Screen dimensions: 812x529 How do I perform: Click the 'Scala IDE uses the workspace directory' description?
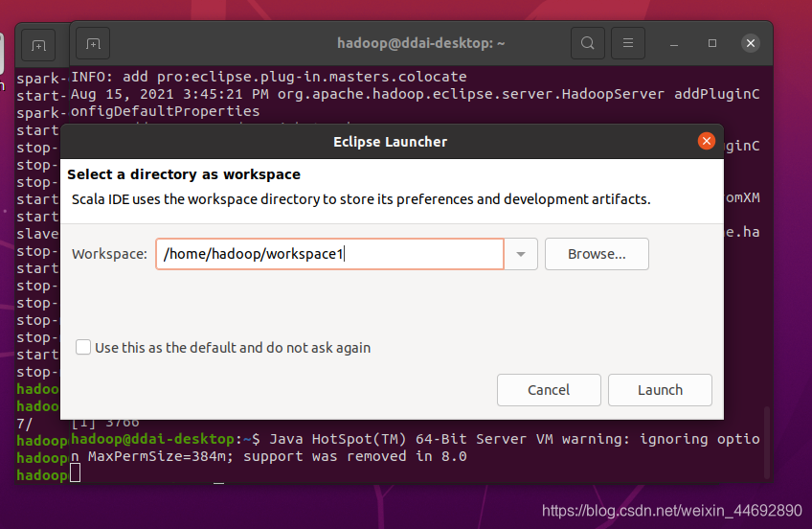click(x=361, y=199)
